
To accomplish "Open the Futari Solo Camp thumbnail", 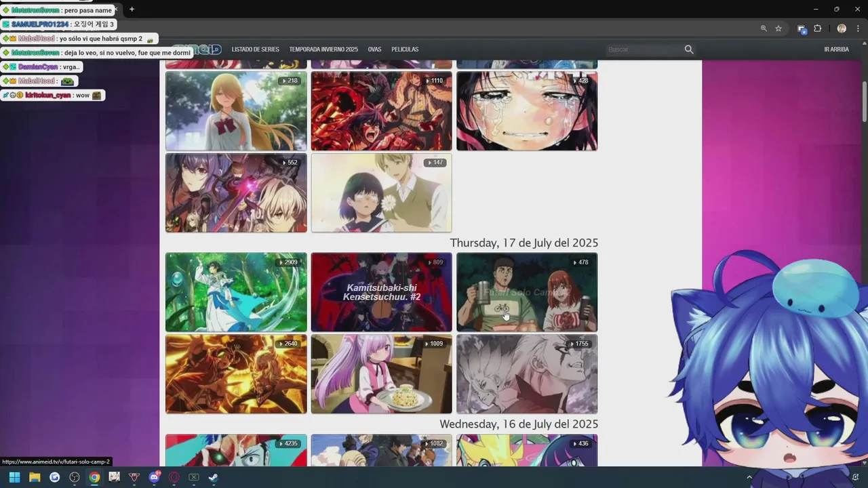I will point(527,292).
